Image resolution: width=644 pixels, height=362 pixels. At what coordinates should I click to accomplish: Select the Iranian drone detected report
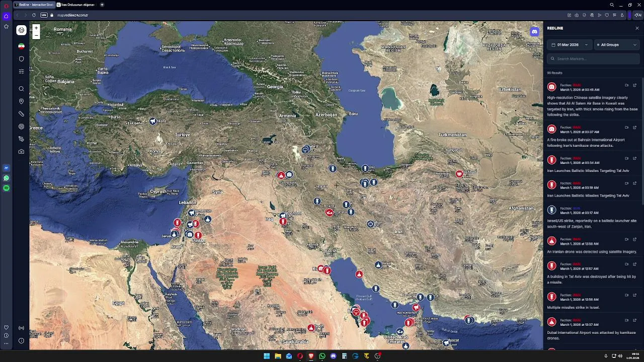click(592, 245)
